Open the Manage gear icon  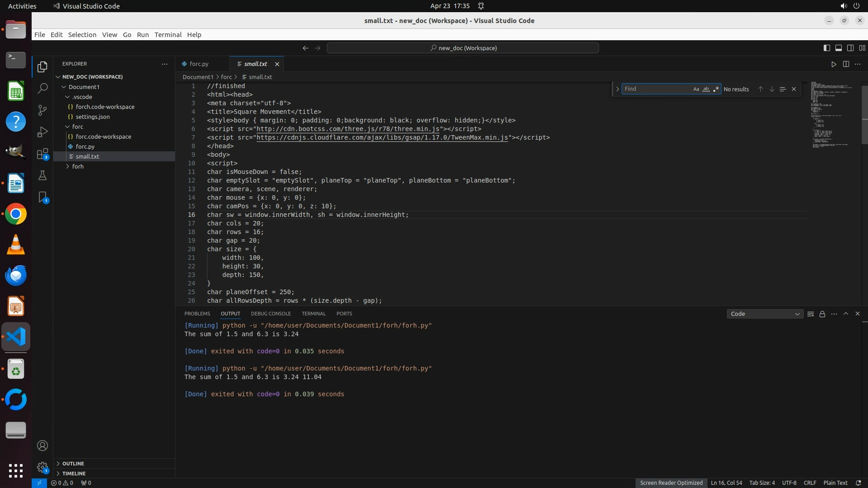[x=42, y=467]
